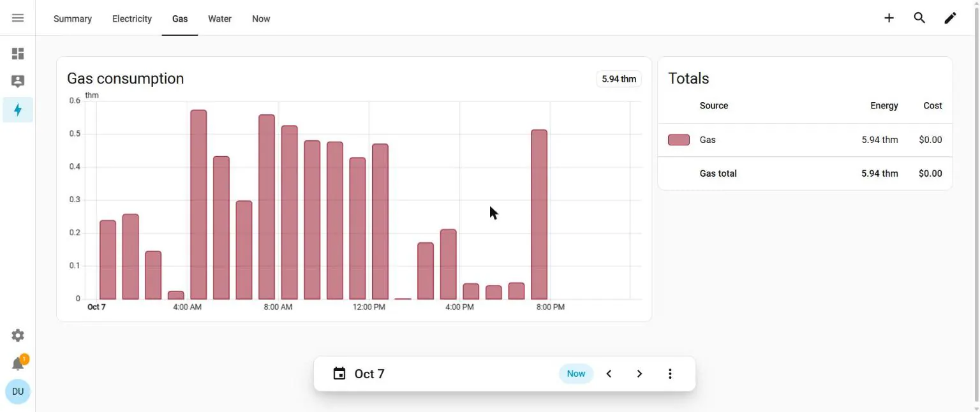Open the search magnifier icon

(919, 18)
